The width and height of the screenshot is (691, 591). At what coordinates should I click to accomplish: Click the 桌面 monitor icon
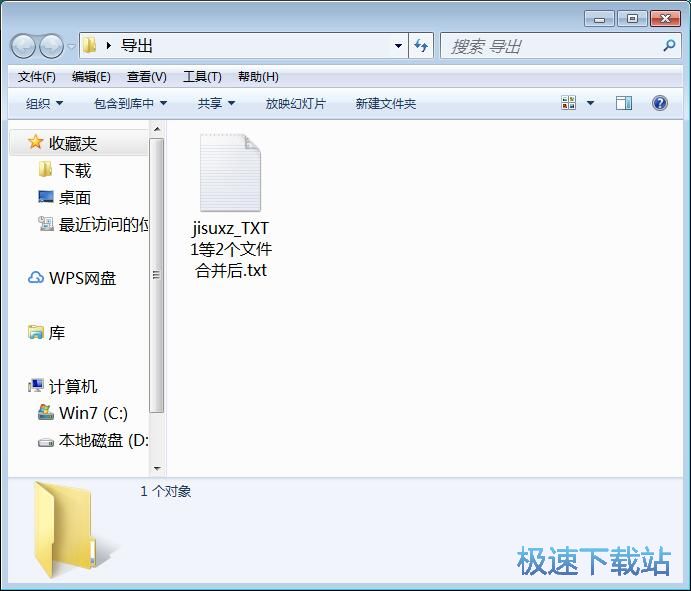(x=46, y=197)
